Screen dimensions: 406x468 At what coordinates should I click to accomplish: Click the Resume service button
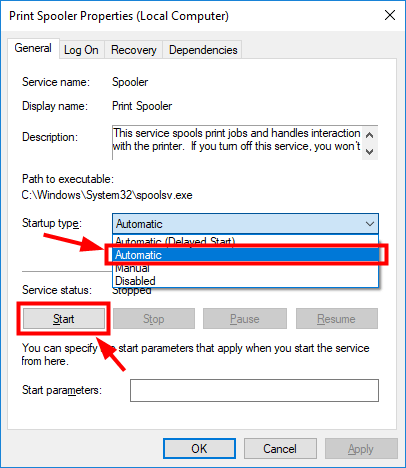click(337, 319)
